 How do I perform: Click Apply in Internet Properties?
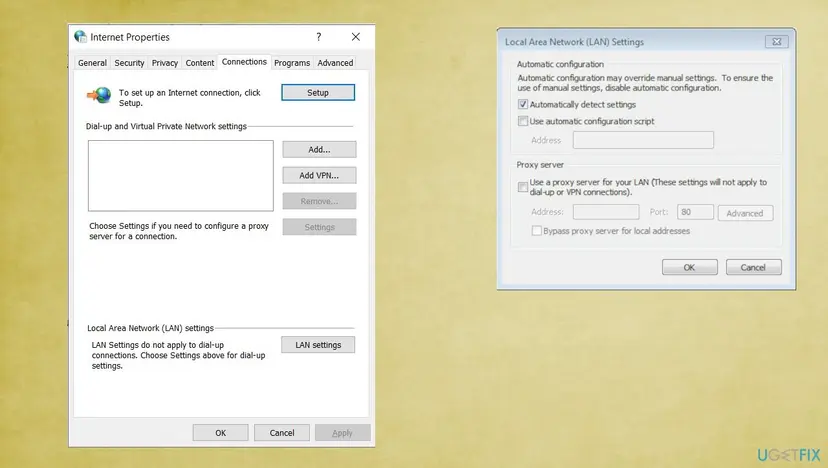click(342, 433)
